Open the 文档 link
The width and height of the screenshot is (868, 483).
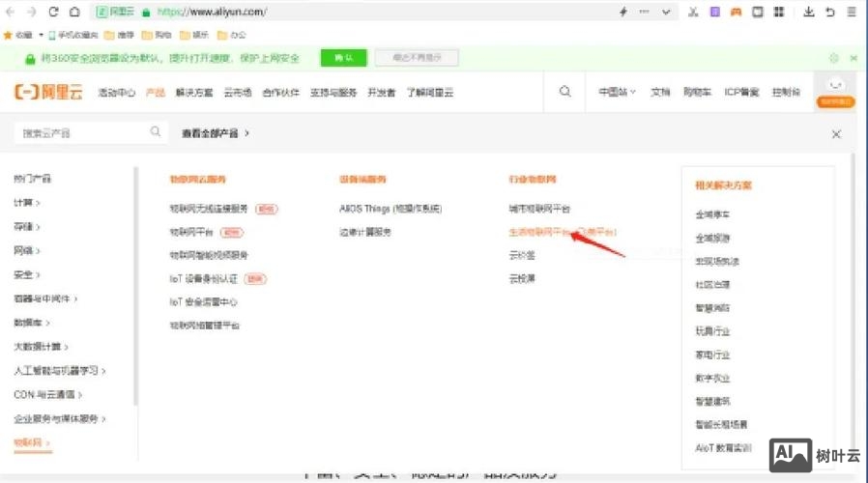660,92
